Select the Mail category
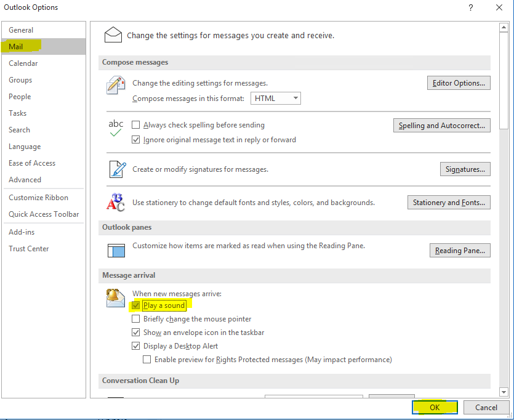The height and width of the screenshot is (420, 514). tap(44, 47)
